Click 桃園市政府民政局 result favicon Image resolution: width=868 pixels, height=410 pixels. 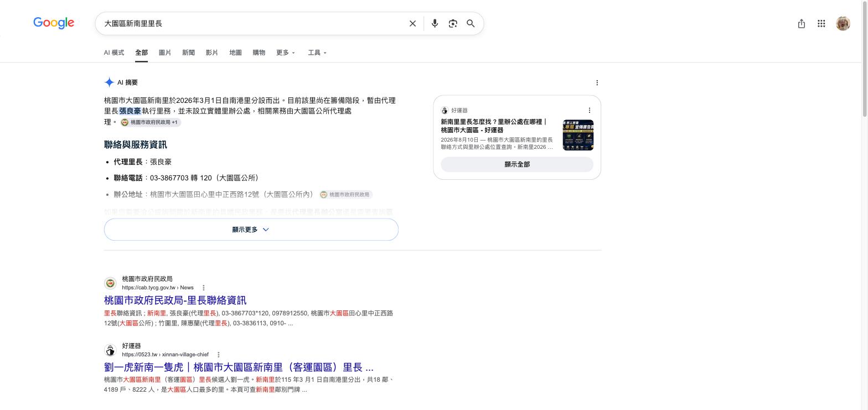[111, 283]
